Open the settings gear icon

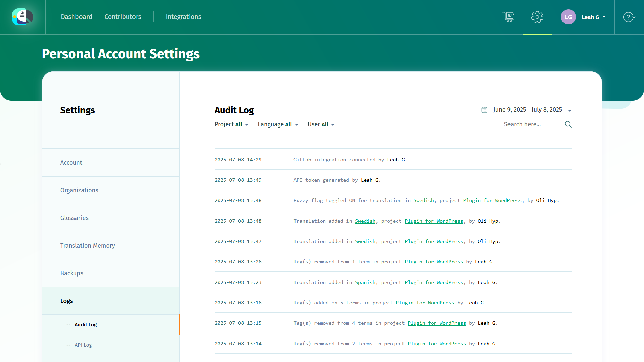point(537,17)
